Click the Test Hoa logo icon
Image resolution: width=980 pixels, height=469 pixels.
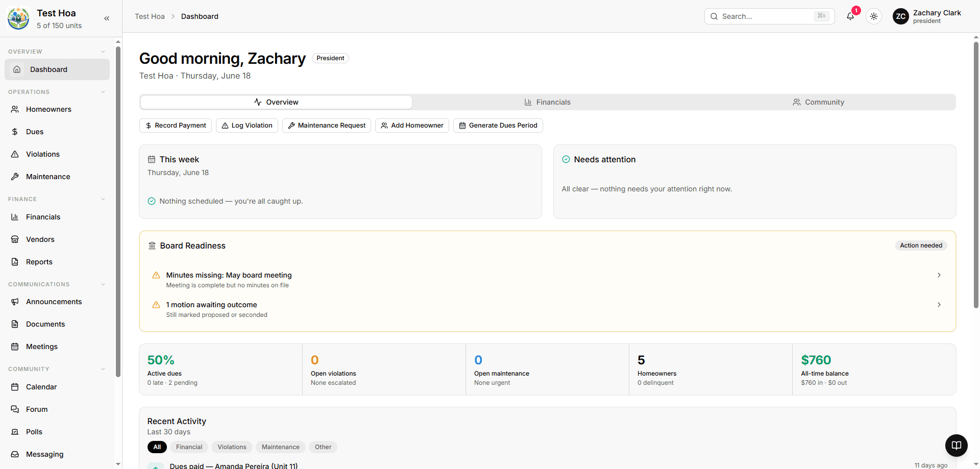pyautogui.click(x=18, y=18)
